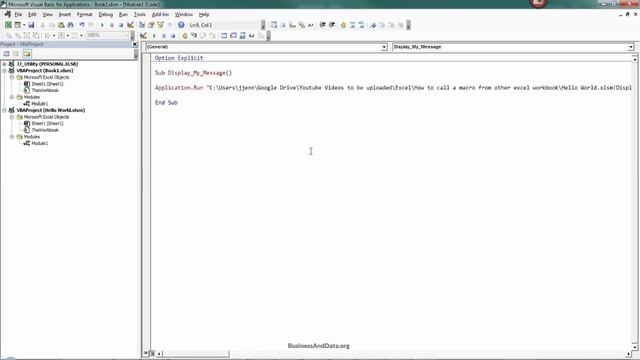Click the View Object icon in the Project panel
Image resolution: width=640 pixels, height=360 pixels.
(x=16, y=53)
